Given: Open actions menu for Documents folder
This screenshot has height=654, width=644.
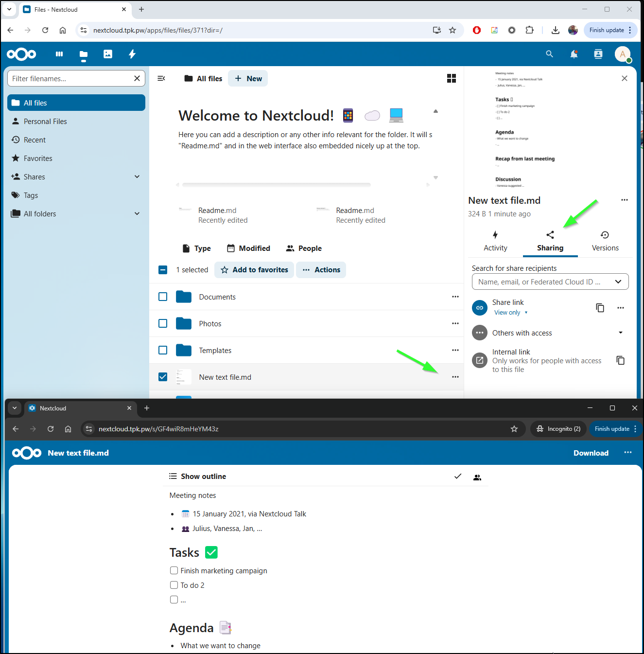Looking at the screenshot, I should [x=455, y=297].
